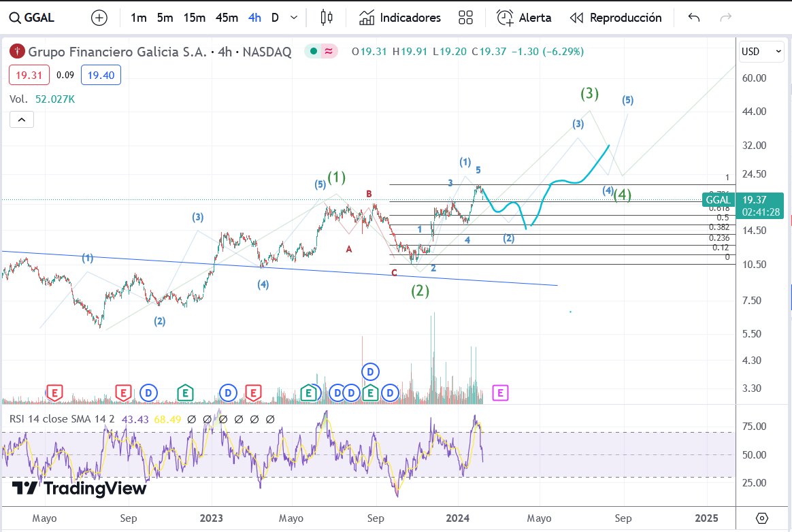
Task: Click the compare or add symbol plus icon
Action: tap(99, 18)
